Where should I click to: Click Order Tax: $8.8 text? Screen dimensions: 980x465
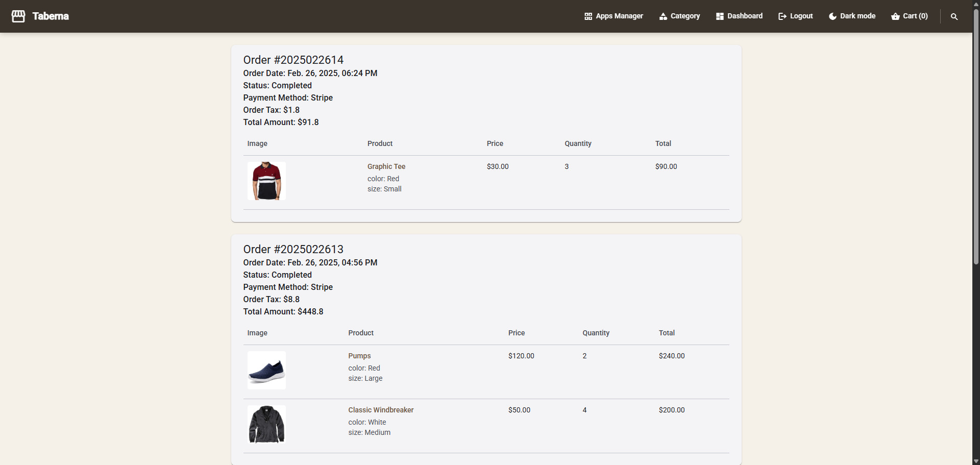(272, 299)
